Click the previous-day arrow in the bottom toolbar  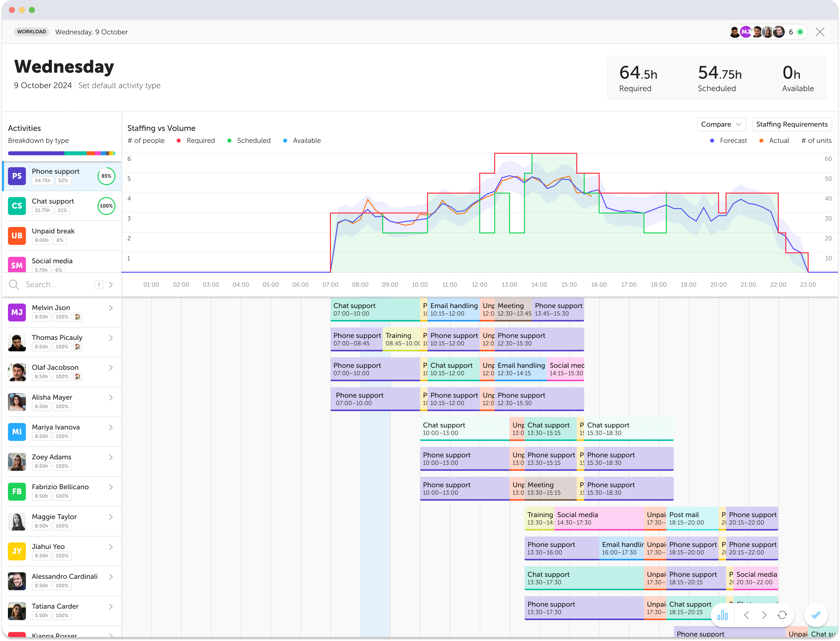coord(746,615)
